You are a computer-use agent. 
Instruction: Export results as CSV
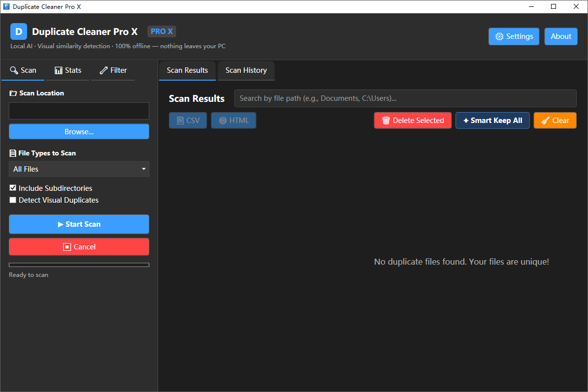188,121
